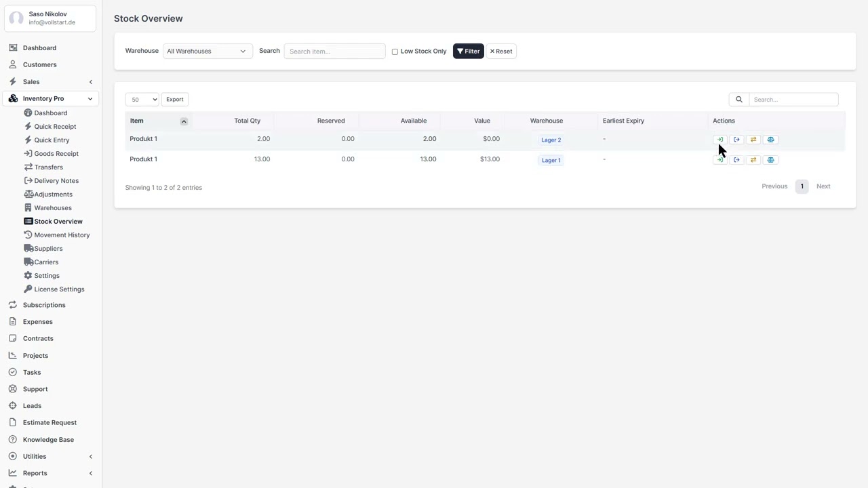Click transfer arrows icon in Lager 2 row

pyautogui.click(x=753, y=140)
